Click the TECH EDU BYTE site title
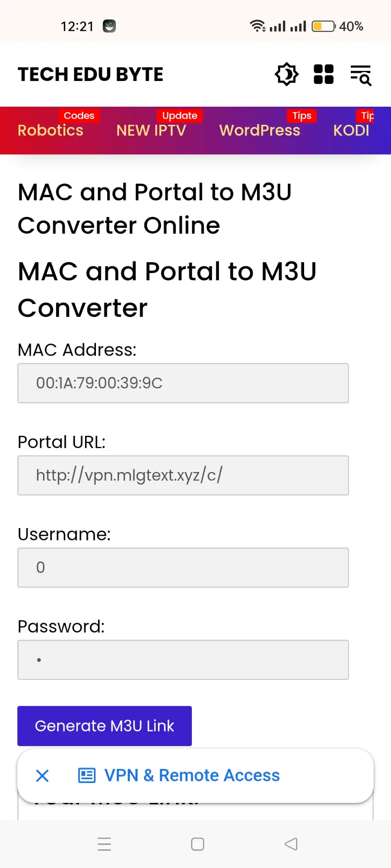This screenshot has width=391, height=868. pos(91,75)
